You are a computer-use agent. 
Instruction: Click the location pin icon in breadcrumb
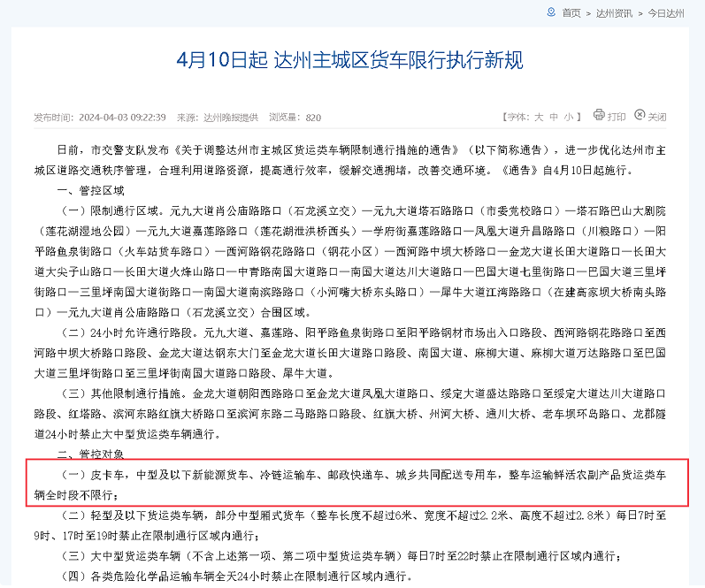[x=551, y=12]
